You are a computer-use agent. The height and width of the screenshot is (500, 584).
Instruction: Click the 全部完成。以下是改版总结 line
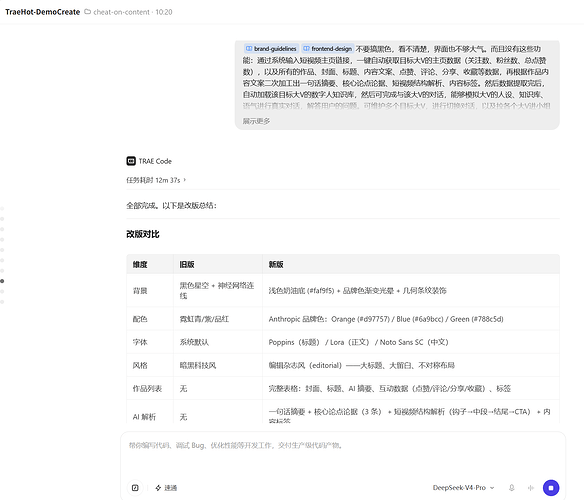click(x=171, y=205)
